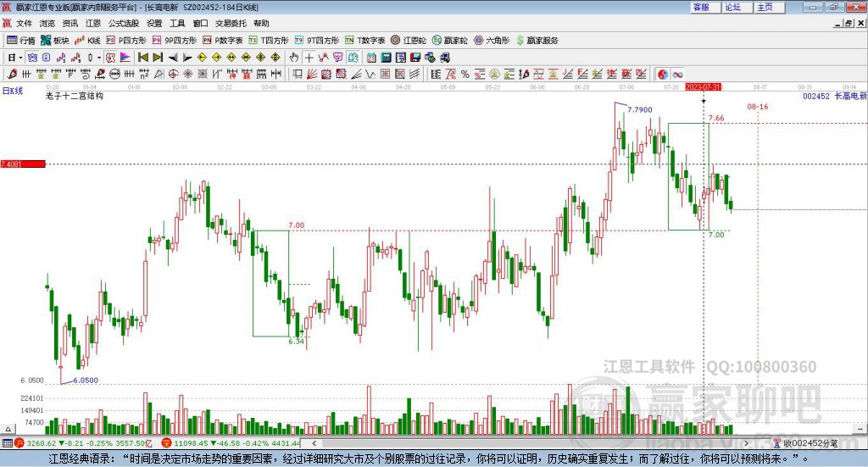The height and width of the screenshot is (467, 868).
Task: Step chart left with black left arrow
Action: click(x=173, y=58)
